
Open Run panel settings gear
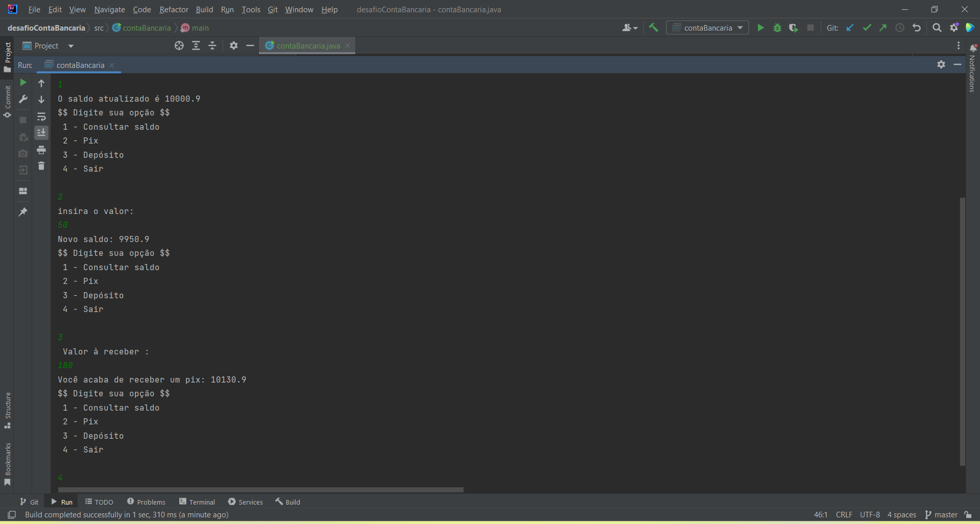coord(941,64)
